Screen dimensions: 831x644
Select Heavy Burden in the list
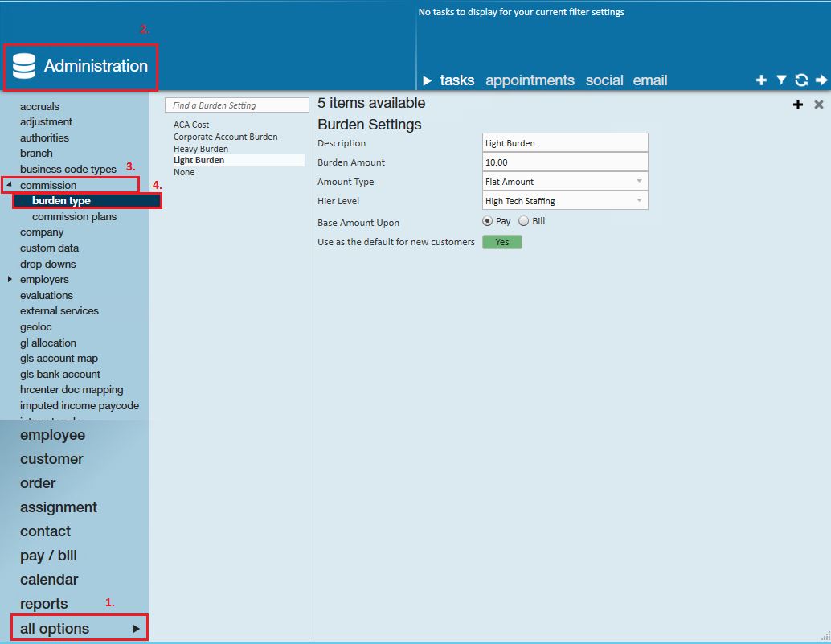(200, 149)
